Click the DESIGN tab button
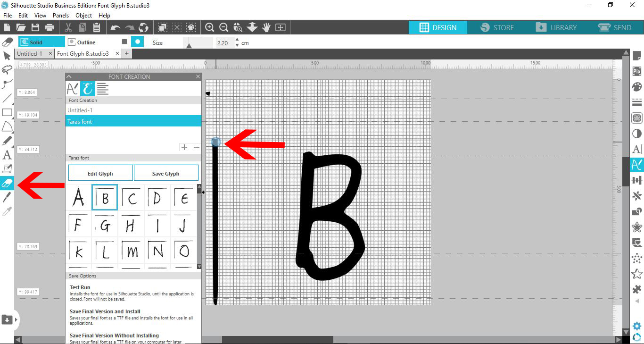This screenshot has height=344, width=644. [438, 27]
